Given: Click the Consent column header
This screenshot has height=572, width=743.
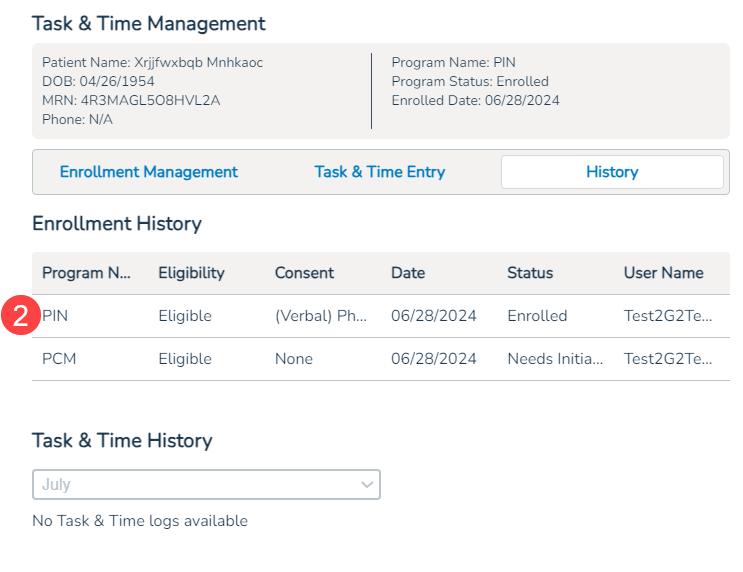Looking at the screenshot, I should (304, 273).
